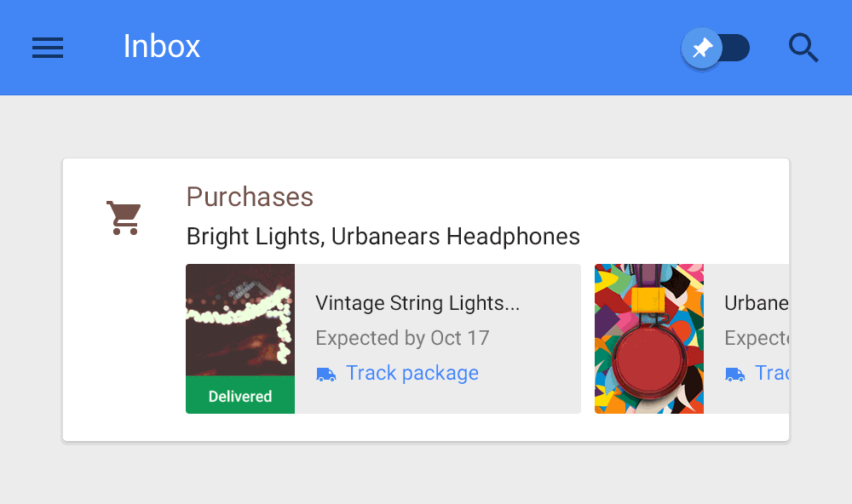The height and width of the screenshot is (504, 852).
Task: Select the Vintage String Lights title
Action: [x=417, y=303]
